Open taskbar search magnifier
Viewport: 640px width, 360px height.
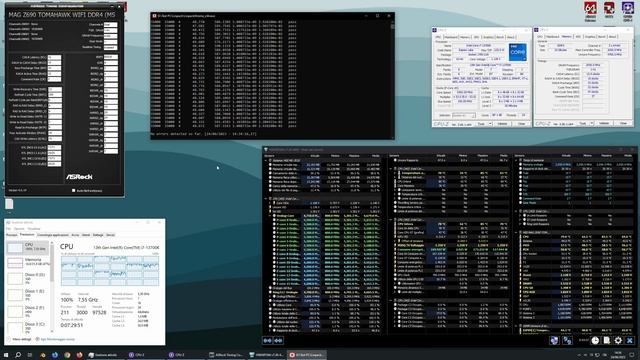click(x=18, y=355)
